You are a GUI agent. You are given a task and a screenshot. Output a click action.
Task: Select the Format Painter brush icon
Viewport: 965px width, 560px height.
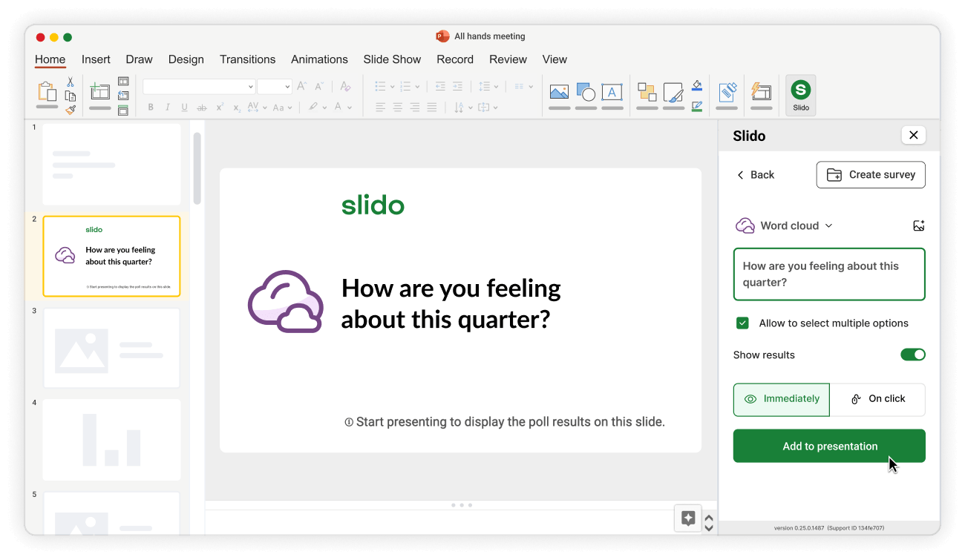(x=71, y=110)
